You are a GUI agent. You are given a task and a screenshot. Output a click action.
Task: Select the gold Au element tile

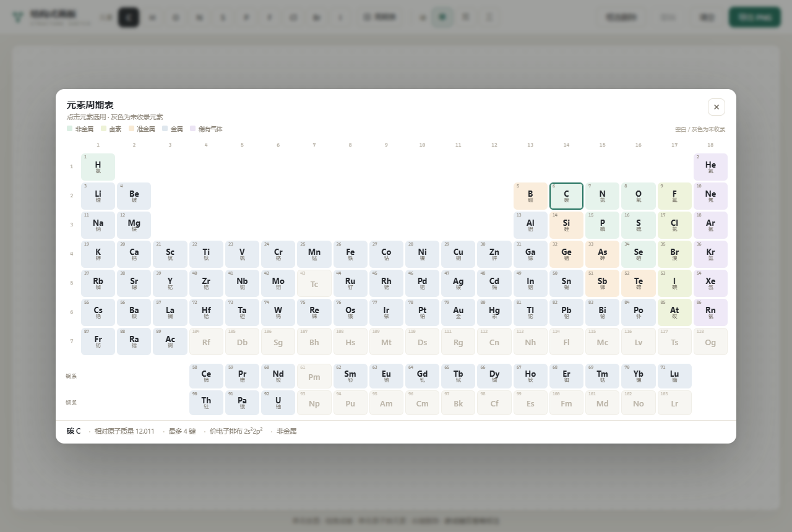(458, 312)
